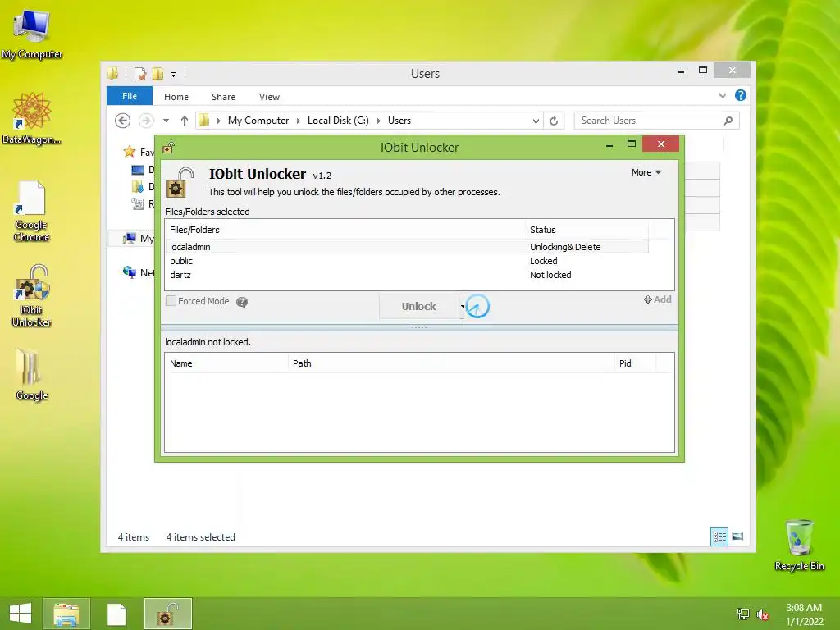This screenshot has width=840, height=630.
Task: Switch Explorer to large icons view
Action: (x=737, y=536)
